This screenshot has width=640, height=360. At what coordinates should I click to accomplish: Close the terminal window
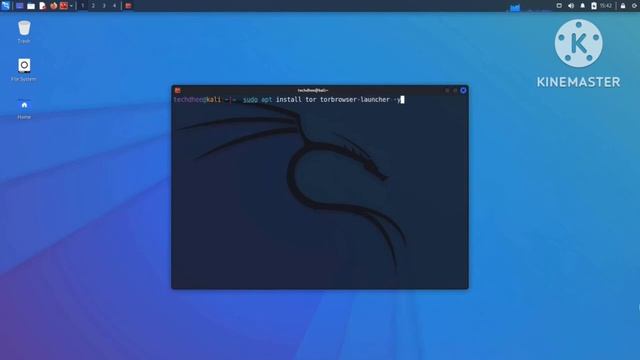(463, 90)
